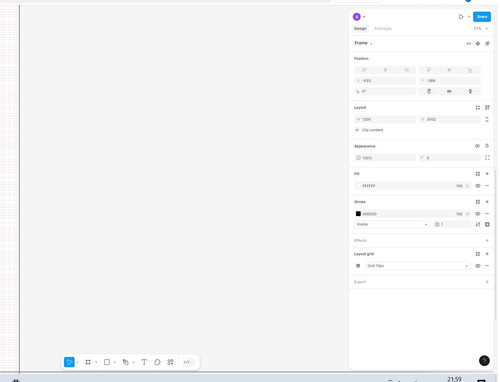
Task: Click the code view icon beside Frame
Action: coord(468,44)
